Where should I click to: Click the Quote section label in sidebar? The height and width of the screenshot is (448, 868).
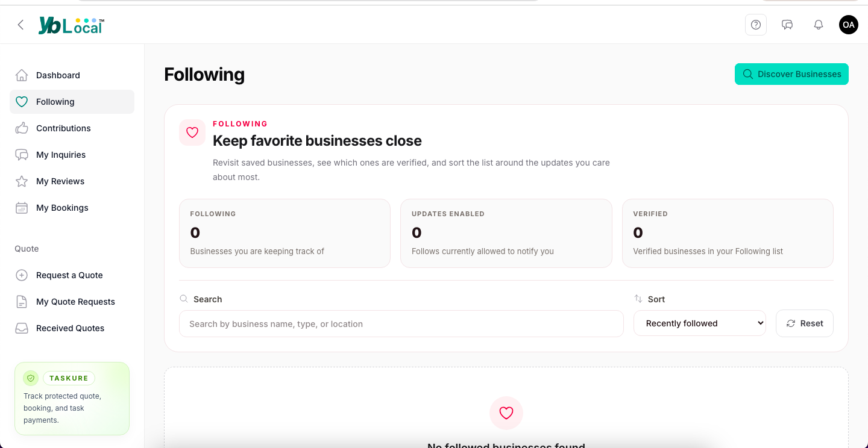click(x=27, y=249)
